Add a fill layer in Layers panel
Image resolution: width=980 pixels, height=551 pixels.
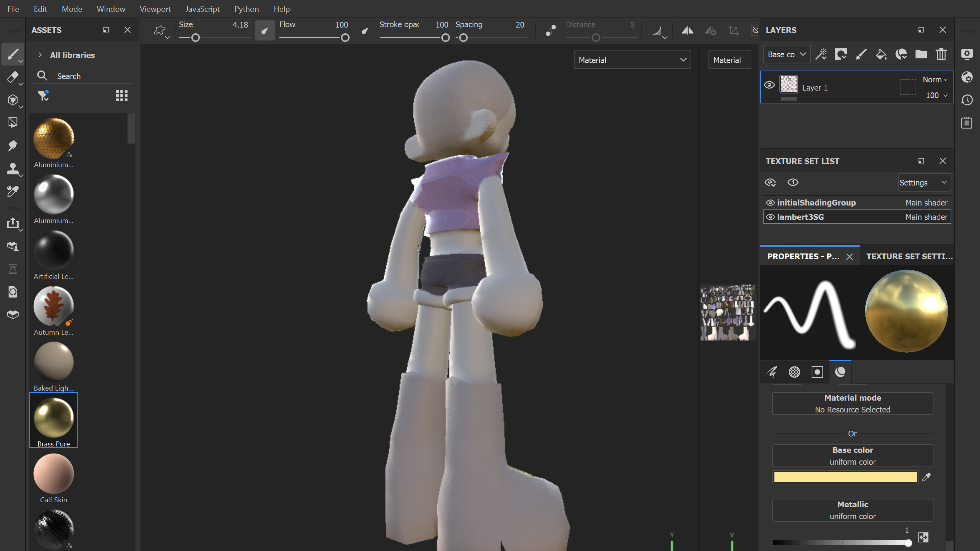(x=881, y=54)
